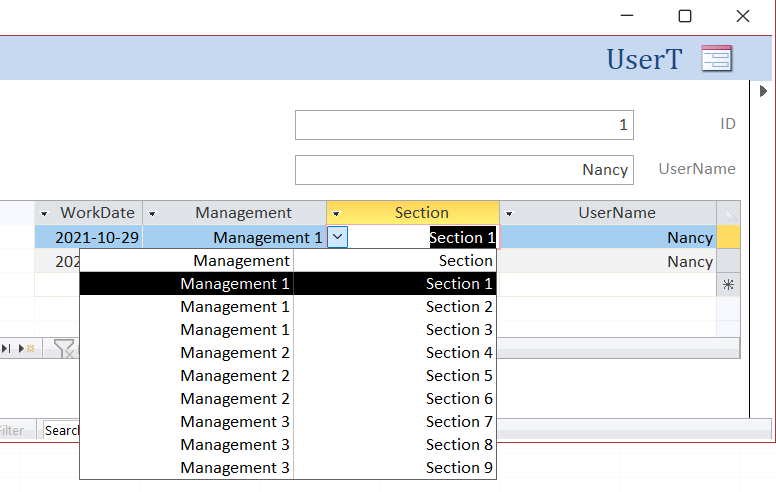Click the UserName text field containing Nancy

tap(463, 170)
